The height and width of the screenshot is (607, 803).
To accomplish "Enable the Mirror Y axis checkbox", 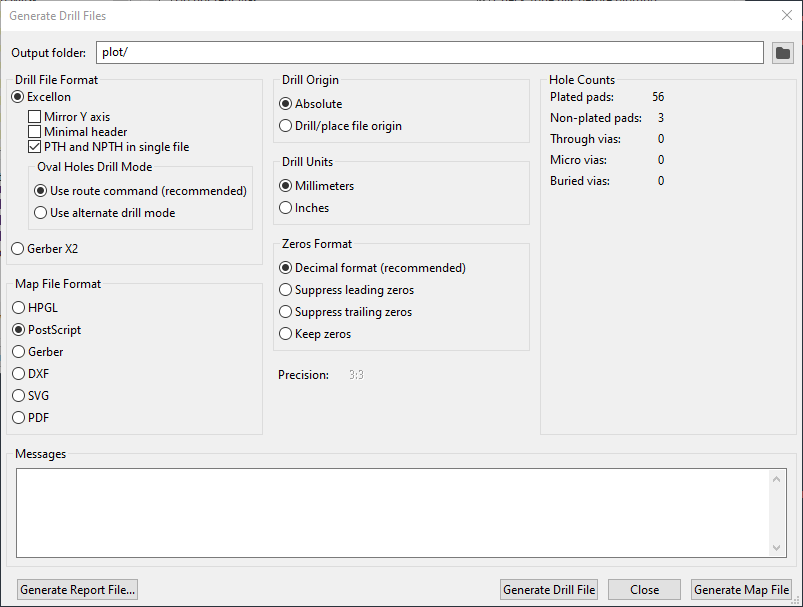I will click(35, 117).
